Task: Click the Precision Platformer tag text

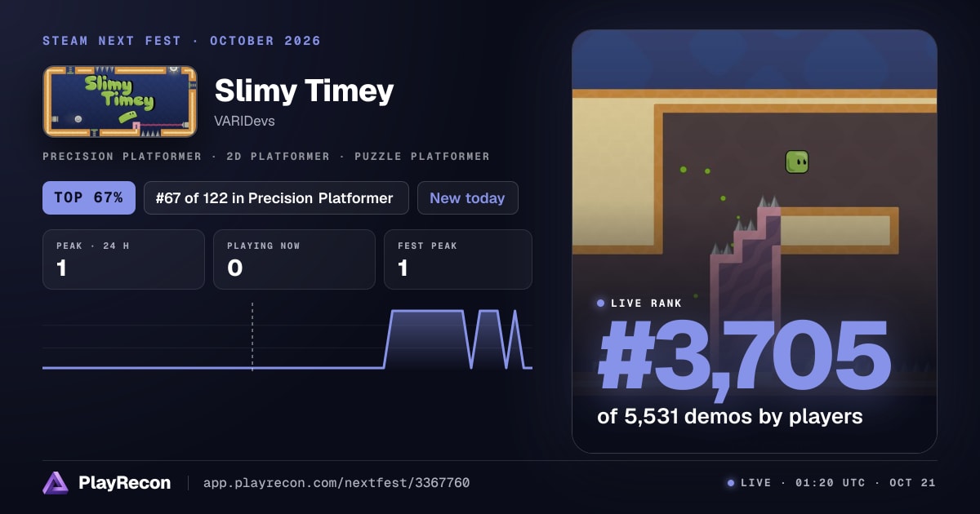Action: pyautogui.click(x=122, y=156)
